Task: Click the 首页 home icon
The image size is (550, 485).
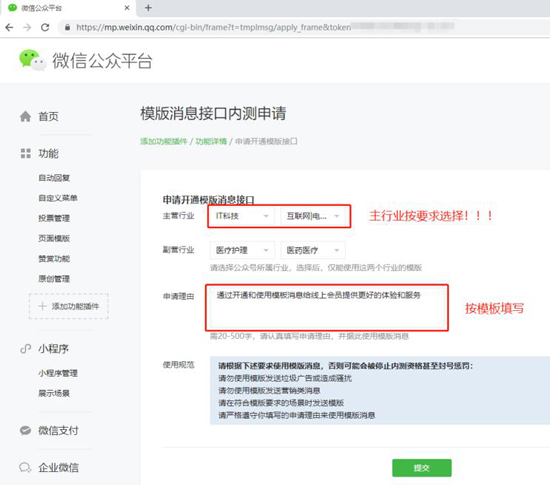Action: pos(25,116)
